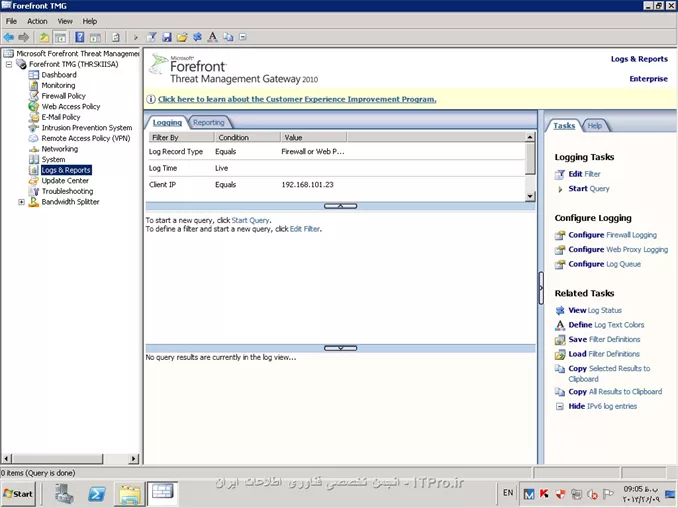View log status using blue toolbar icon

[x=197, y=37]
